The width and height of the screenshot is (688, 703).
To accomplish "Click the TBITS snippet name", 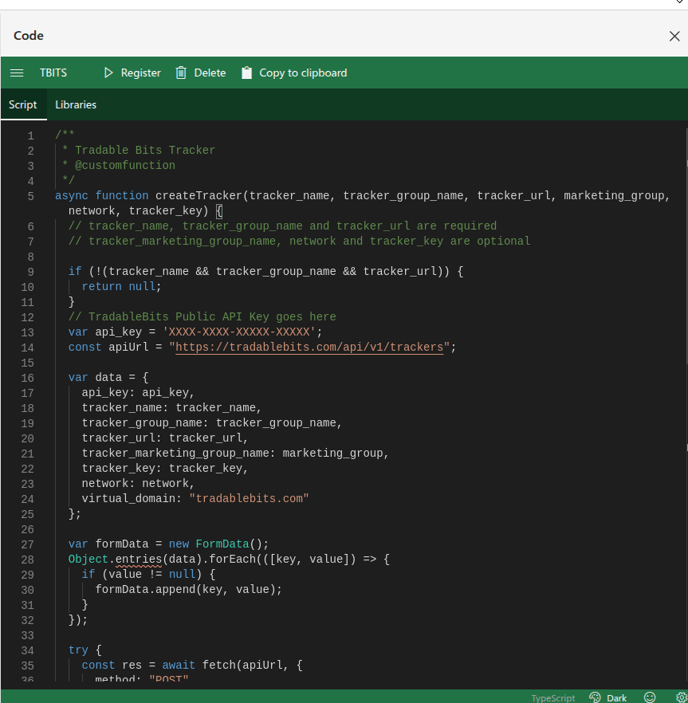I will point(53,73).
